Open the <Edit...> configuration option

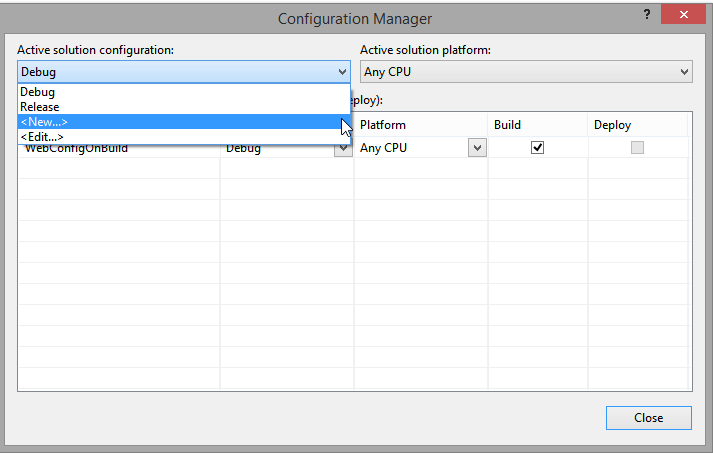click(x=184, y=137)
